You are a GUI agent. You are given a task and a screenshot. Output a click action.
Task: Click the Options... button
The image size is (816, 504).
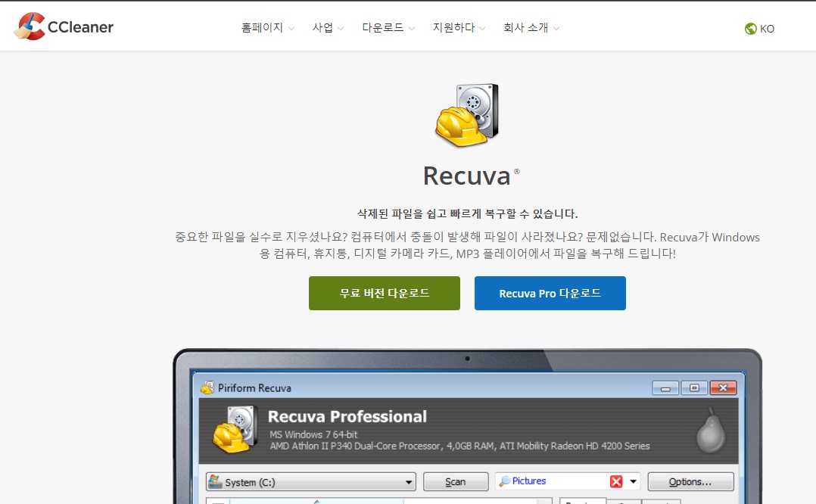(690, 481)
